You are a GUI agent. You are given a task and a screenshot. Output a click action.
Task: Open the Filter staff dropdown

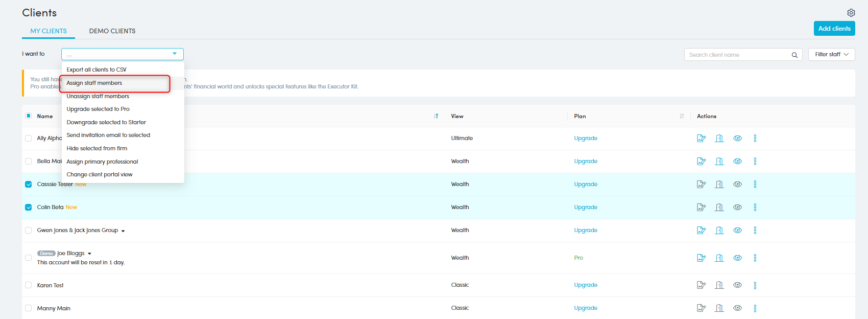point(831,55)
